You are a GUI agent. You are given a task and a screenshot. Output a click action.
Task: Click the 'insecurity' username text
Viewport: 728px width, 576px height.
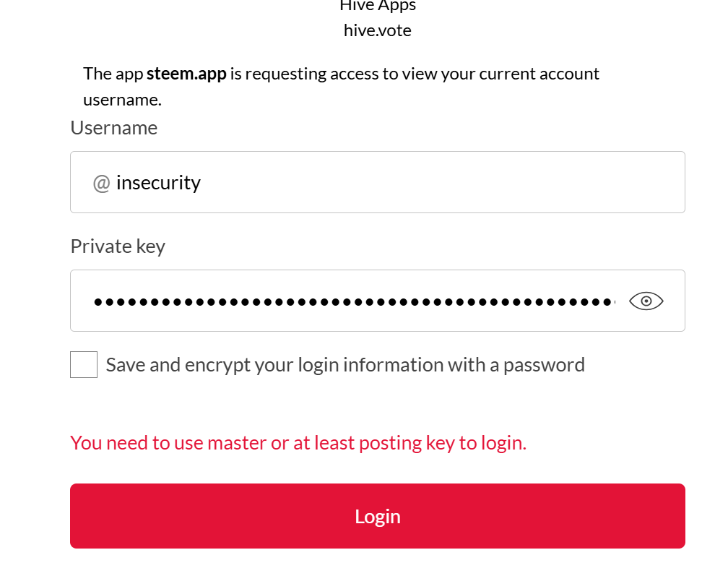point(158,183)
